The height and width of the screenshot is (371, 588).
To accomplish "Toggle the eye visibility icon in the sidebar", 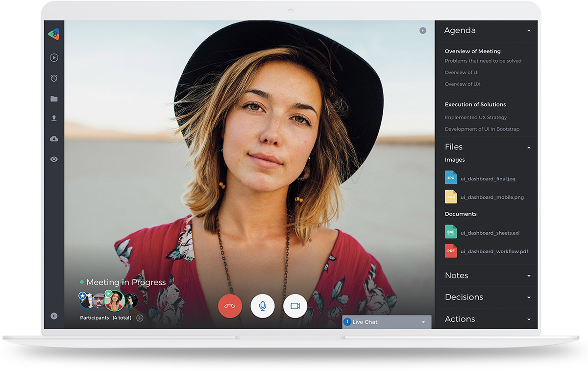I will (x=54, y=159).
